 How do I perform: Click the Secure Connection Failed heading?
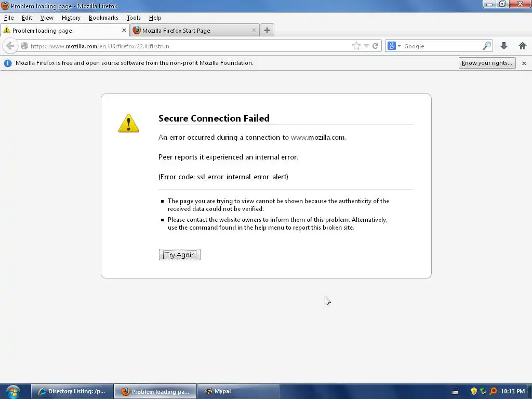pyautogui.click(x=214, y=118)
